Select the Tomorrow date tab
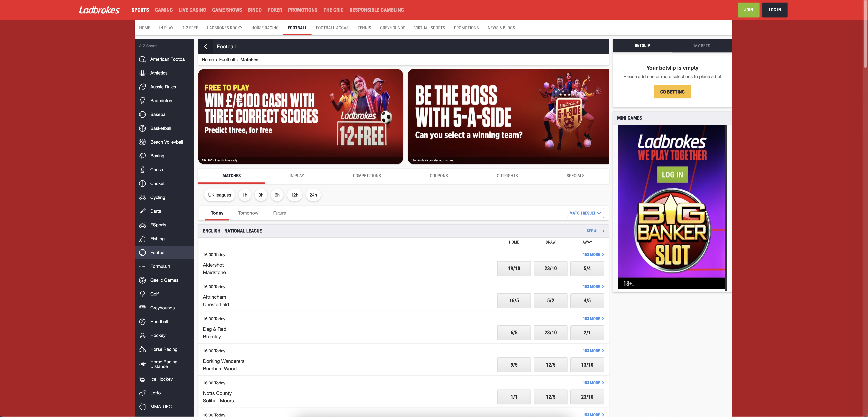 pos(248,213)
